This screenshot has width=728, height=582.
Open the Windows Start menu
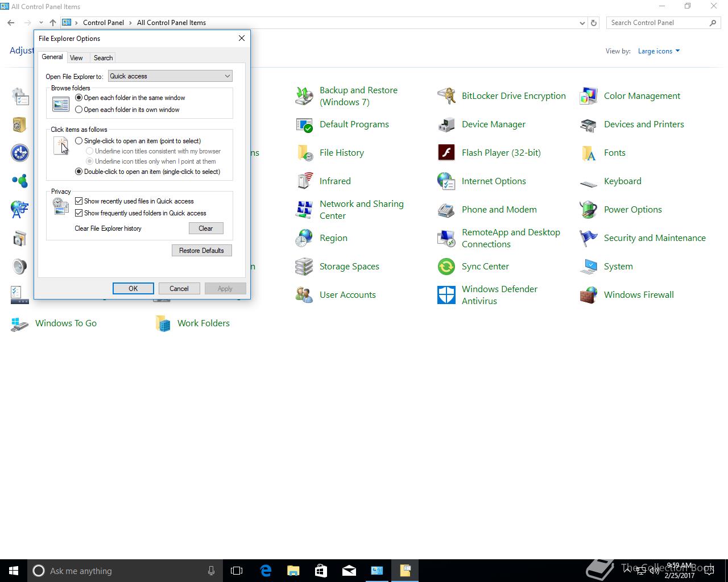click(14, 571)
